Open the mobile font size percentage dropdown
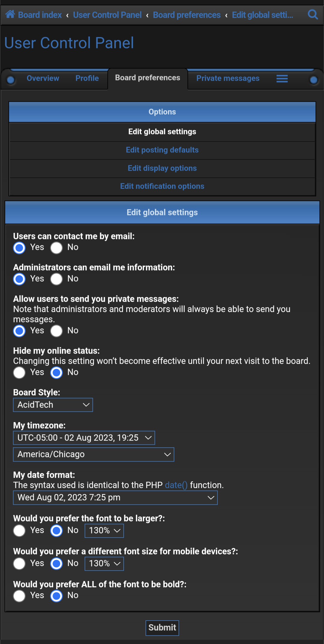Viewport: 324px width, 644px height. (104, 564)
